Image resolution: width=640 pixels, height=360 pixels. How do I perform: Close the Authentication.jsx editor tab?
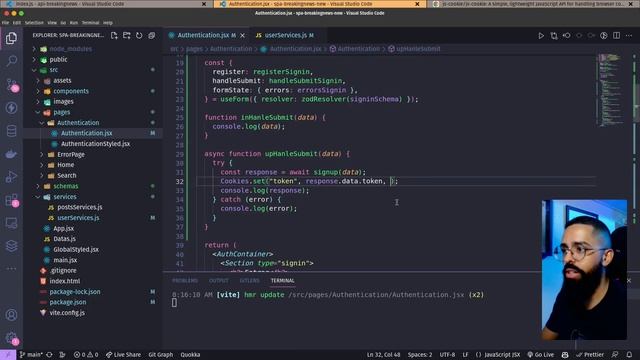pos(242,36)
